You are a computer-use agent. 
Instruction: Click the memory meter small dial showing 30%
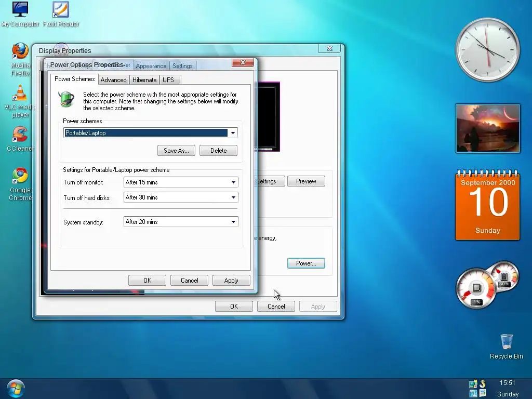(x=504, y=275)
